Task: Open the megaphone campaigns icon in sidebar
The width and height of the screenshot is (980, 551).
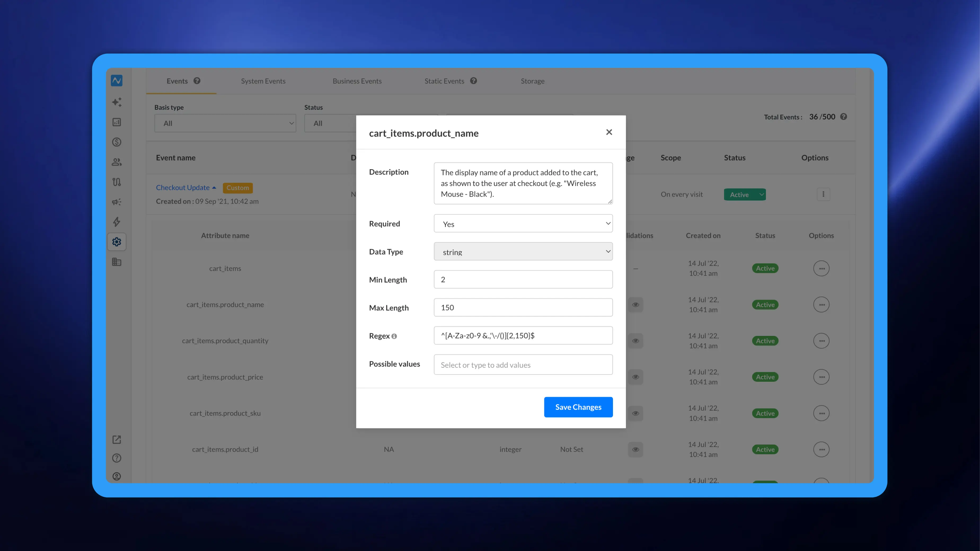Action: point(117,202)
